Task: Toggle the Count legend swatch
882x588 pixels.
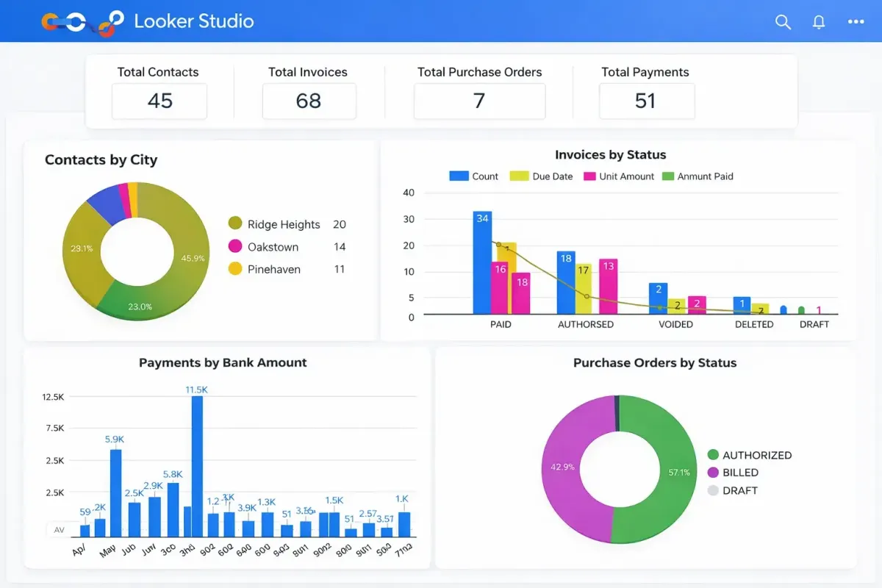Action: (x=459, y=176)
